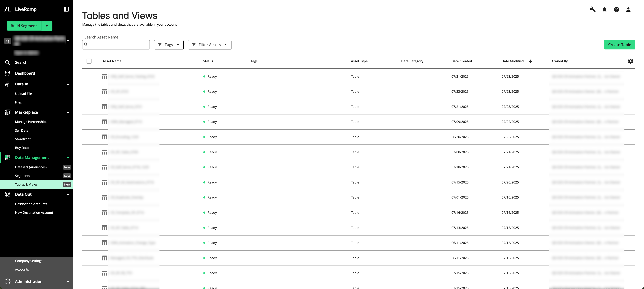Click the table icon in the 07/13/2025 created row
This screenshot has width=644, height=289.
(x=105, y=228)
